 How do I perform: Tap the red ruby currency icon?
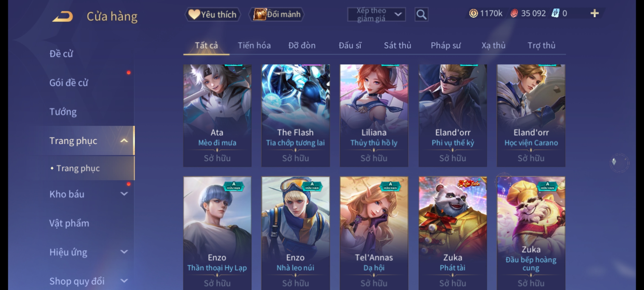(x=514, y=13)
